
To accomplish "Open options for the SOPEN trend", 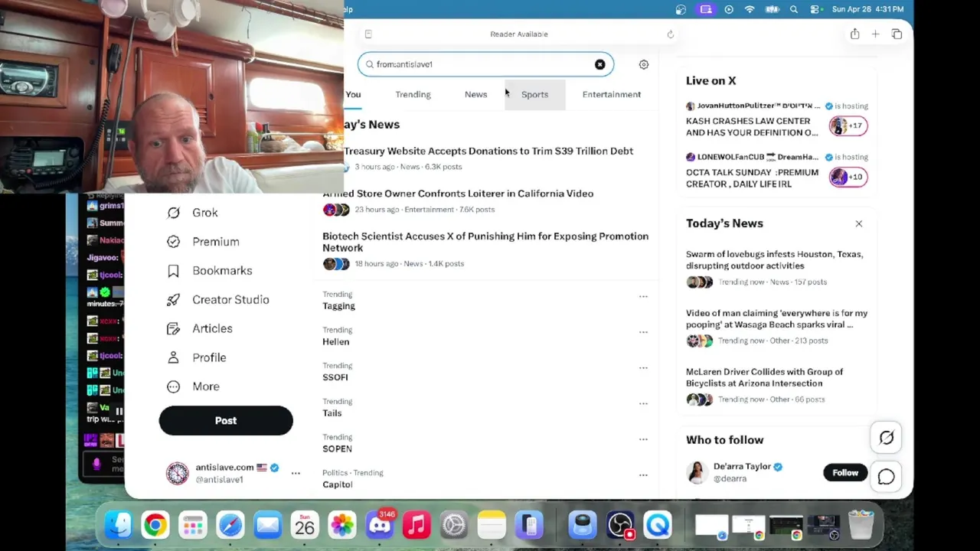I will 643,439.
